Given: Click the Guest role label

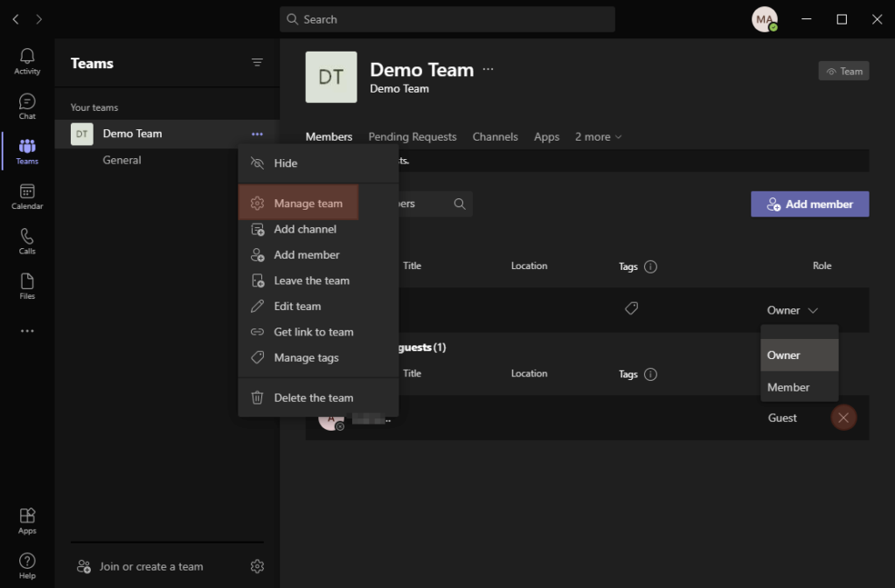Looking at the screenshot, I should coord(782,418).
